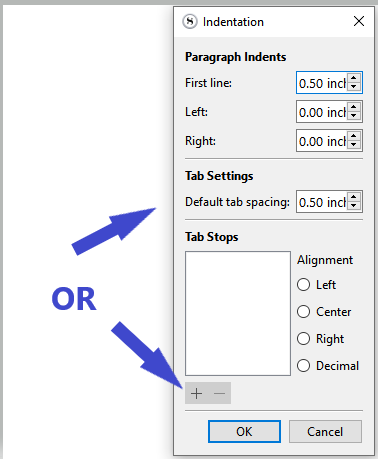Click the minus icon to remove tab stop
Viewport: 378px width, 459px height.
pyautogui.click(x=220, y=393)
